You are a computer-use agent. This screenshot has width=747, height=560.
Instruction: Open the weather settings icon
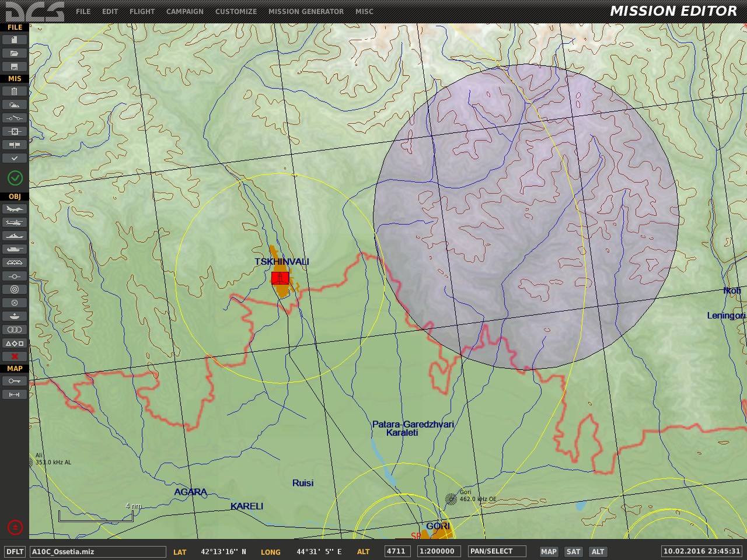coord(15,104)
